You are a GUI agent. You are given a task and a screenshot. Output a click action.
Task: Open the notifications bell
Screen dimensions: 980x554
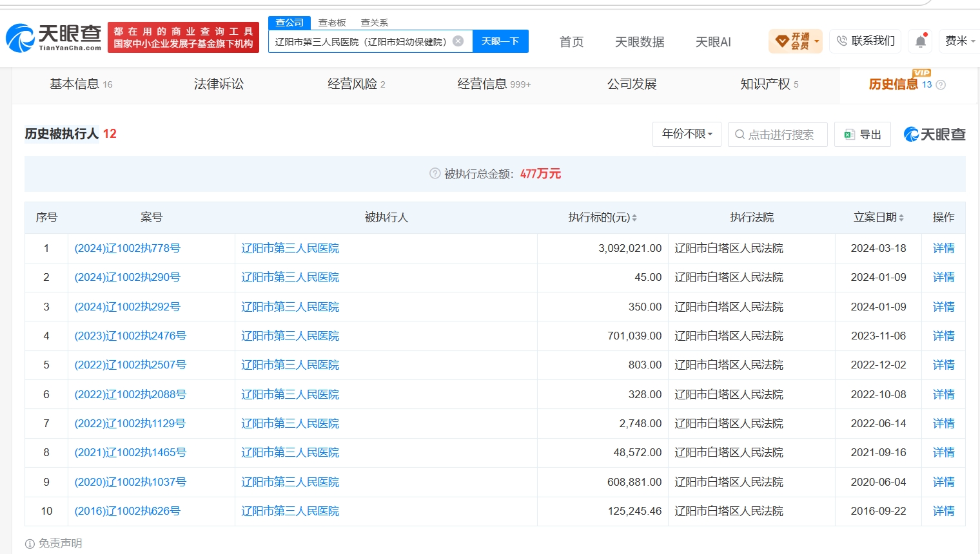coord(921,42)
